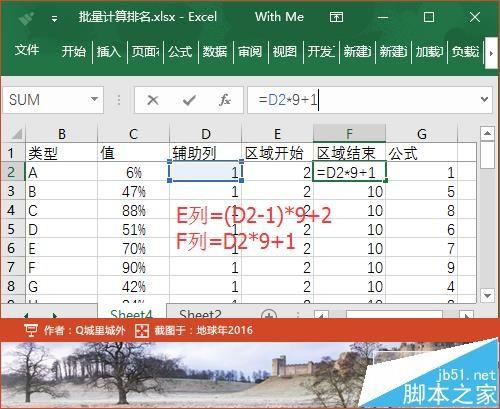Viewport: 500px width, 409px height.
Task: Click the 值 header cell
Action: 133,153
